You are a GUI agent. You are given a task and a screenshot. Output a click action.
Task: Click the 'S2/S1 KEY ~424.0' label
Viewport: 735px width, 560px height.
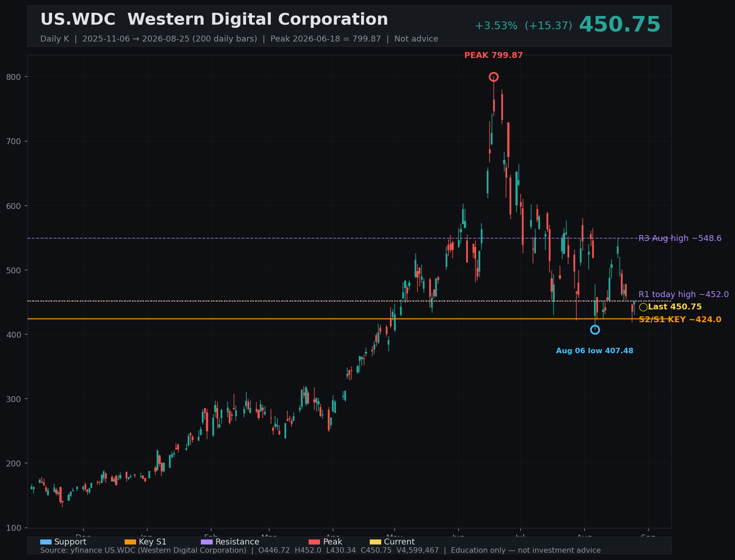680,319
